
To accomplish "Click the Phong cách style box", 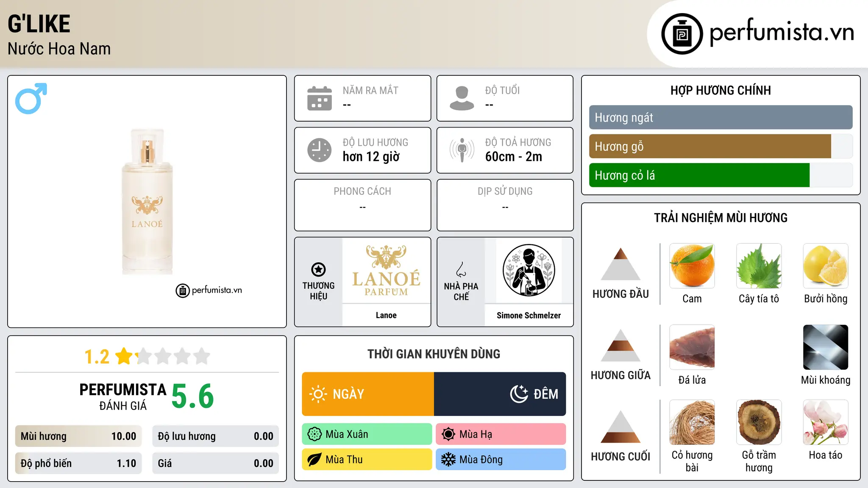I will tap(363, 205).
